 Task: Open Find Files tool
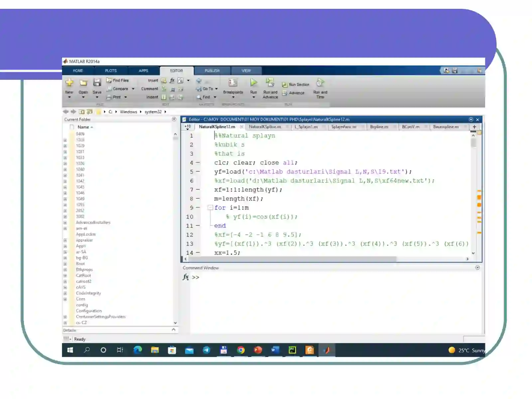(117, 80)
